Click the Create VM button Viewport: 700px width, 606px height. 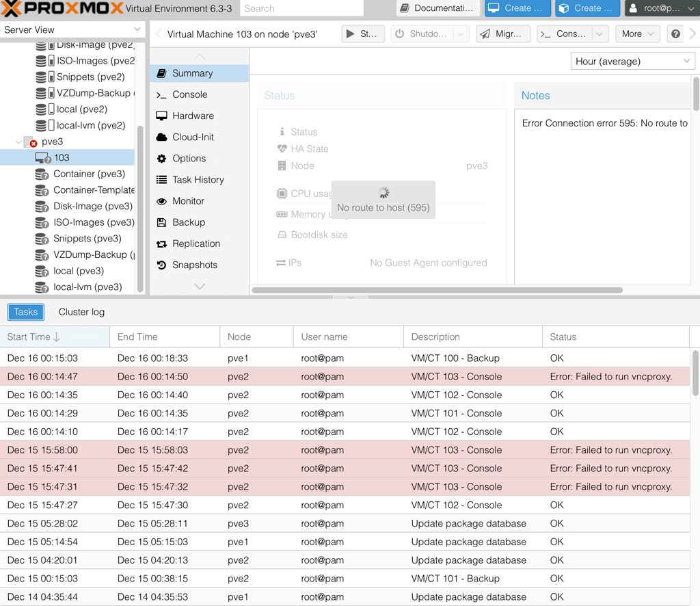pos(518,8)
